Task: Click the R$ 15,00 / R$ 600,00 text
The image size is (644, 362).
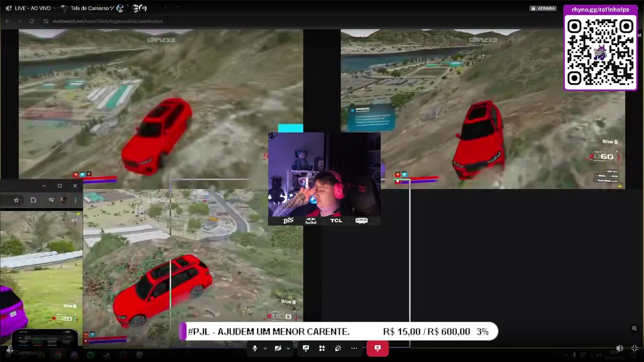Action: [427, 332]
